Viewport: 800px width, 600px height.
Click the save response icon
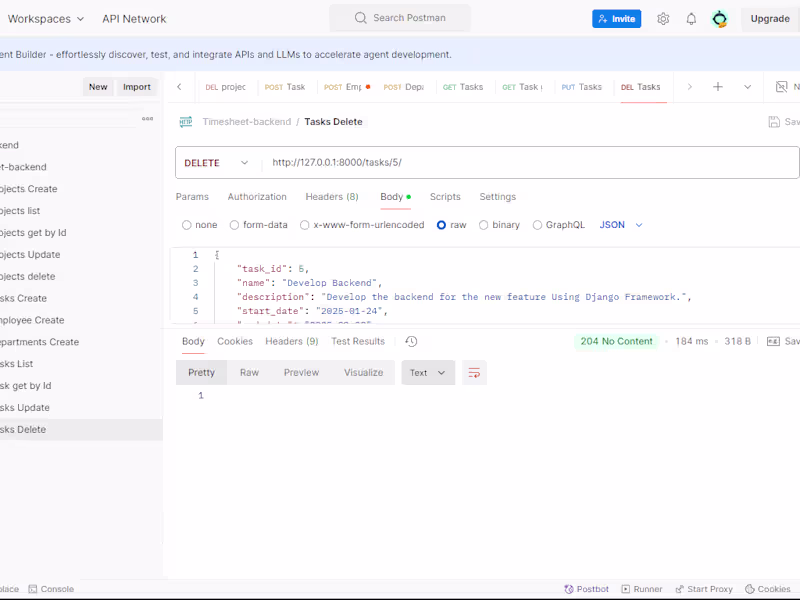773,341
